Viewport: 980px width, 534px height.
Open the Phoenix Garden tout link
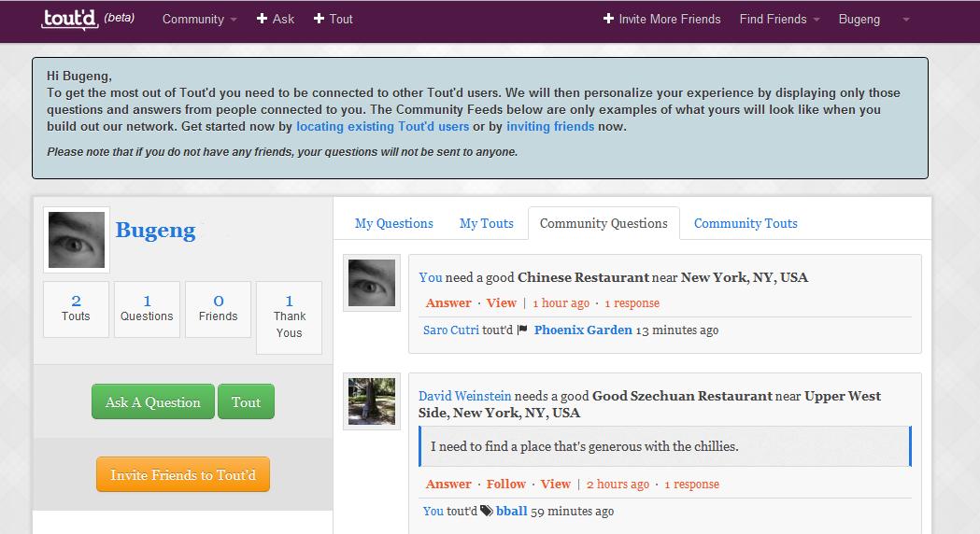click(x=583, y=330)
